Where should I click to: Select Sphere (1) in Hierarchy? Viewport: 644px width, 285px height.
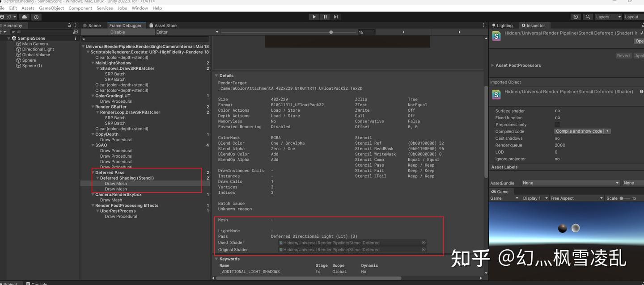tap(32, 66)
